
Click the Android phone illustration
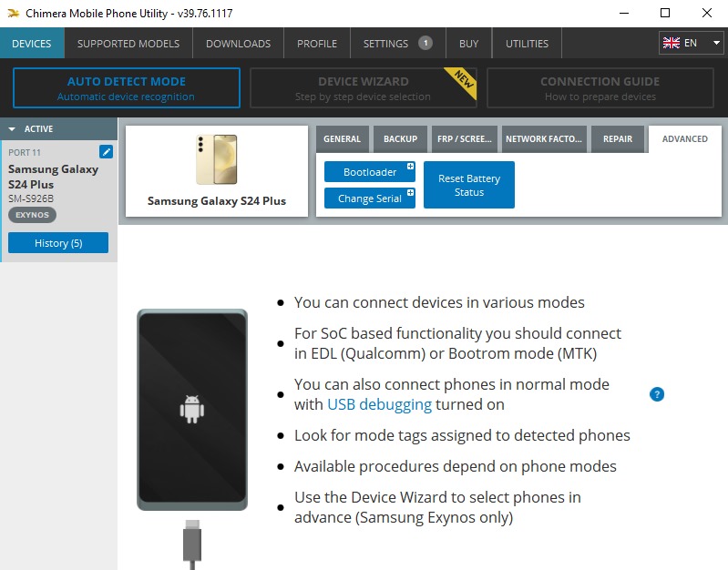[192, 410]
